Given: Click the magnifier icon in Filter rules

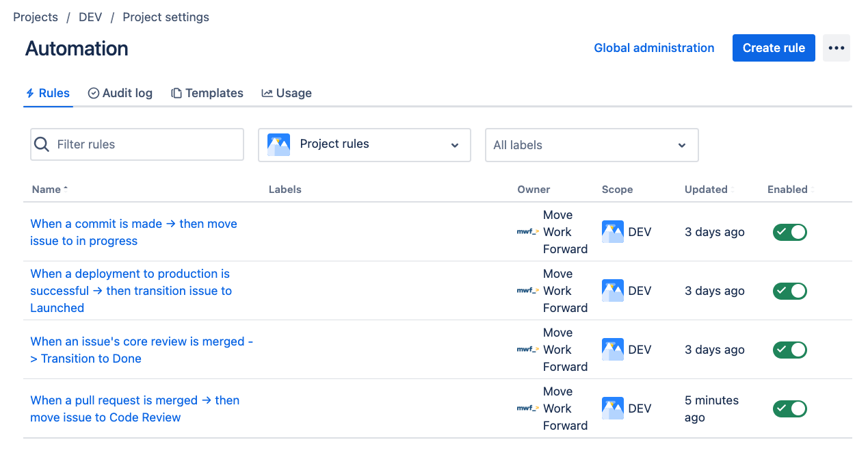Looking at the screenshot, I should (x=42, y=144).
